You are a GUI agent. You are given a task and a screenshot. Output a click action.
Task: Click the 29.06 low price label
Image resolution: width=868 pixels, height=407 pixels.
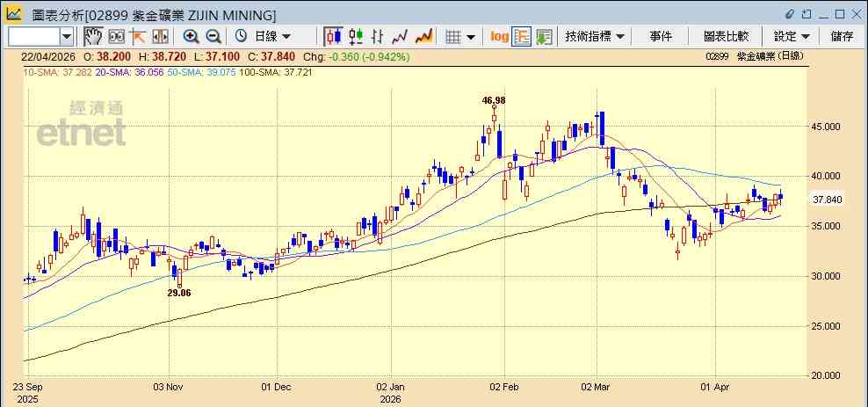(x=179, y=293)
